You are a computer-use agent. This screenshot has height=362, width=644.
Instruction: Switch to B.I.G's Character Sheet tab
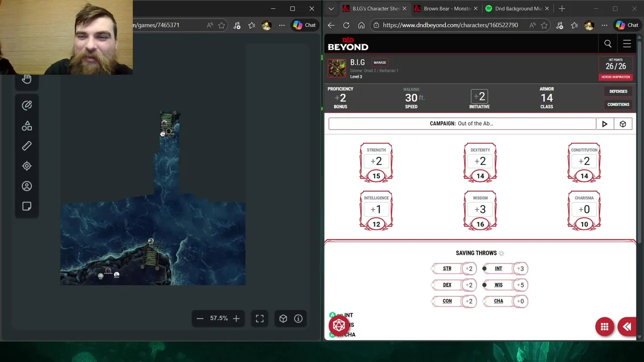pos(375,9)
